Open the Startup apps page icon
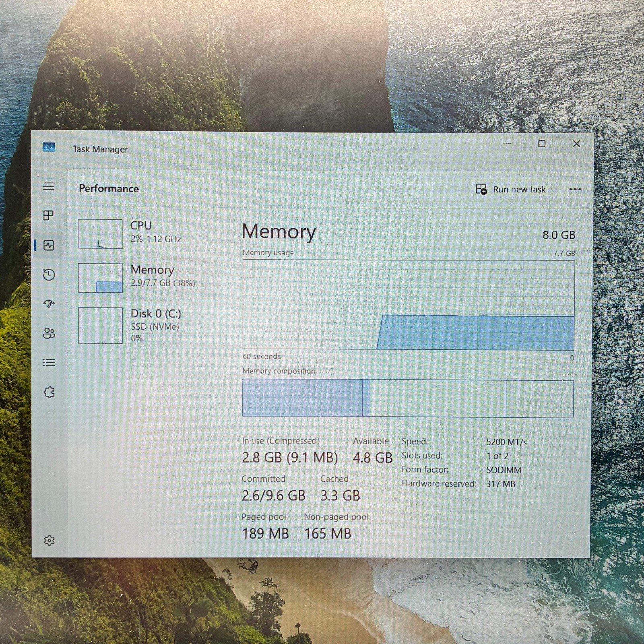Image resolution: width=644 pixels, height=644 pixels. pos(49,303)
